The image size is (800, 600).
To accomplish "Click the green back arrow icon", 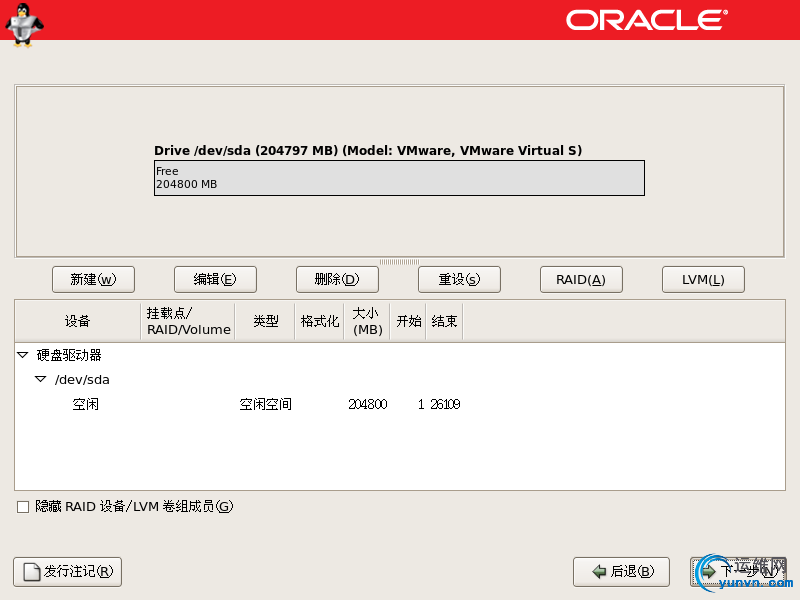I will point(599,571).
